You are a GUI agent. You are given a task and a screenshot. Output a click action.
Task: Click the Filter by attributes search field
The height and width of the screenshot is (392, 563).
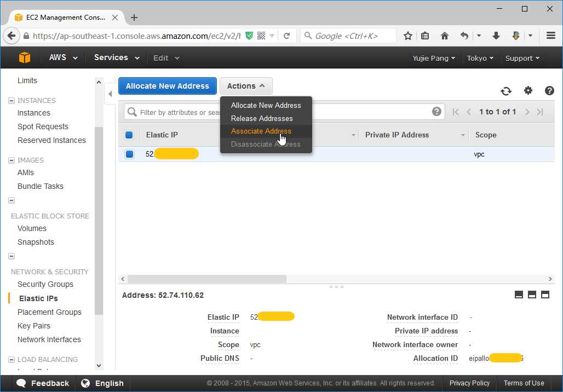(x=284, y=112)
